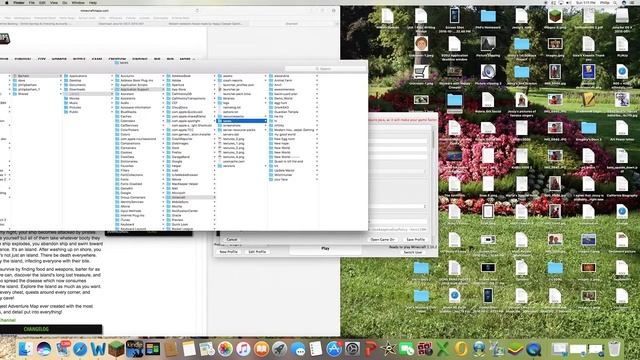The height and width of the screenshot is (360, 640).
Task: Click Open Game Dir button
Action: click(x=382, y=240)
